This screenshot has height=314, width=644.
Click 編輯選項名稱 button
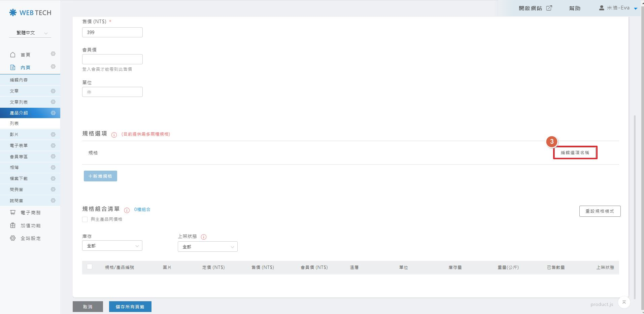[x=575, y=152]
